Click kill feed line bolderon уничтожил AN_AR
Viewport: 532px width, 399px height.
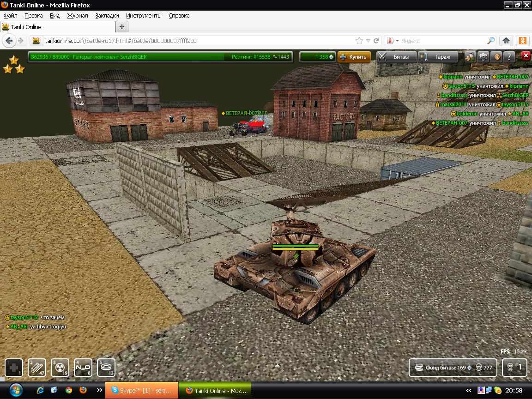point(490,113)
